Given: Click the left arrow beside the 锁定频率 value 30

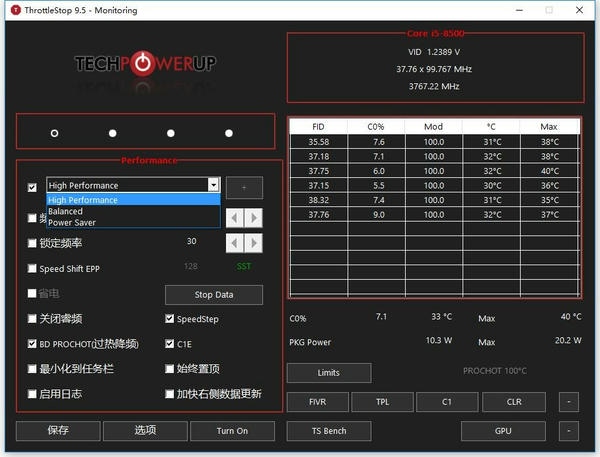Looking at the screenshot, I should pos(235,243).
